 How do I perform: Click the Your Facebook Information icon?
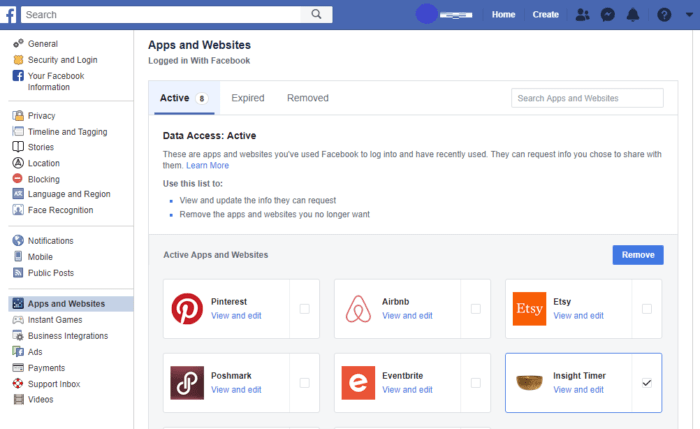pyautogui.click(x=18, y=75)
